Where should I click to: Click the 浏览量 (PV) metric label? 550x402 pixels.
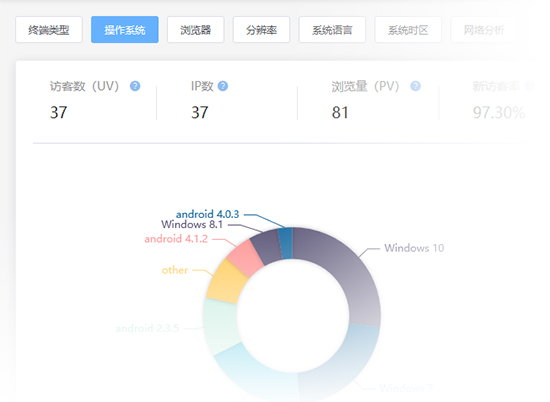click(365, 86)
